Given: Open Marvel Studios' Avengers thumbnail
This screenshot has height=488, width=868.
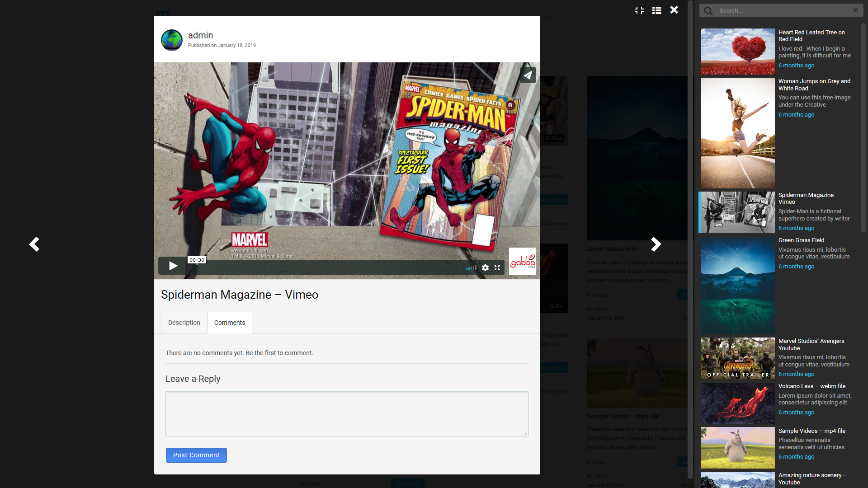Looking at the screenshot, I should 738,358.
